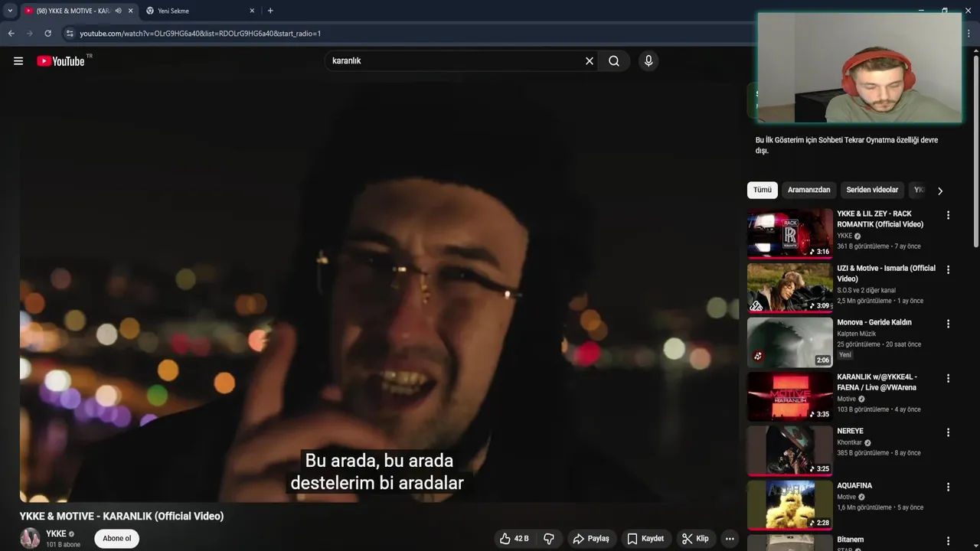The width and height of the screenshot is (980, 551).
Task: Select the Aramanızdan filter chip
Action: pyautogui.click(x=809, y=190)
